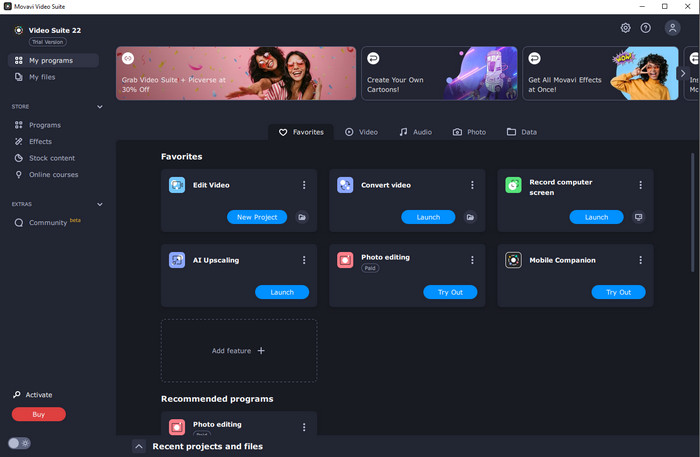Open more options for AI Upscaling card
The image size is (700, 457).
pyautogui.click(x=304, y=260)
